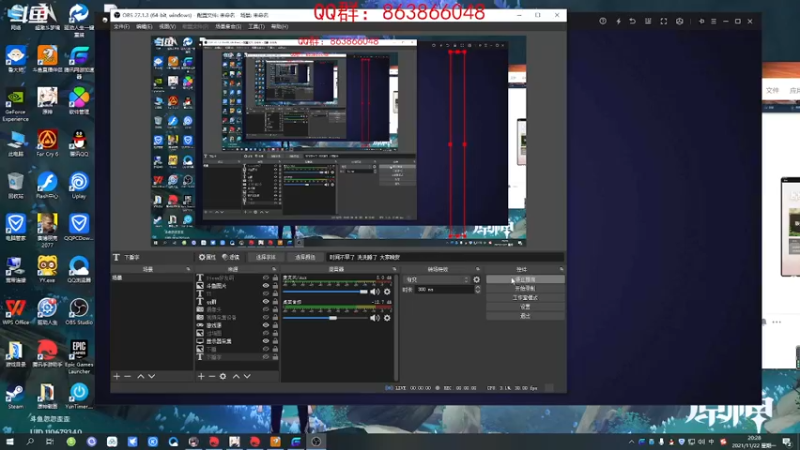The height and width of the screenshot is (450, 800).
Task: Pop out the Scenes dock panel
Action: (x=188, y=269)
